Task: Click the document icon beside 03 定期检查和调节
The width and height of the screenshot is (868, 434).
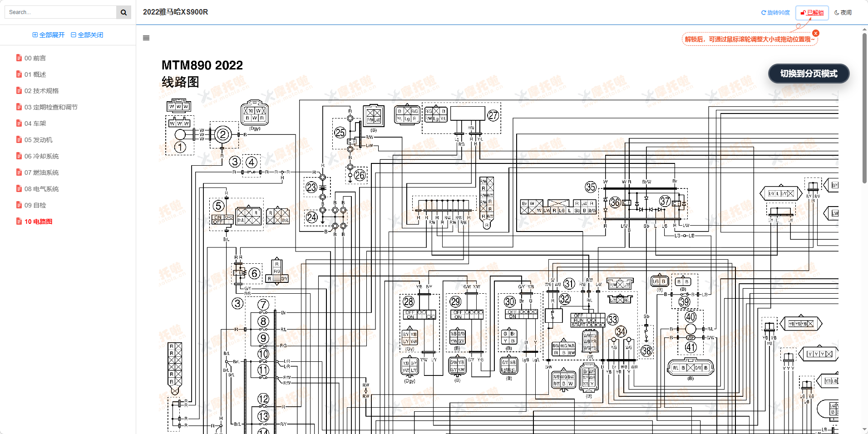Action: coord(19,107)
